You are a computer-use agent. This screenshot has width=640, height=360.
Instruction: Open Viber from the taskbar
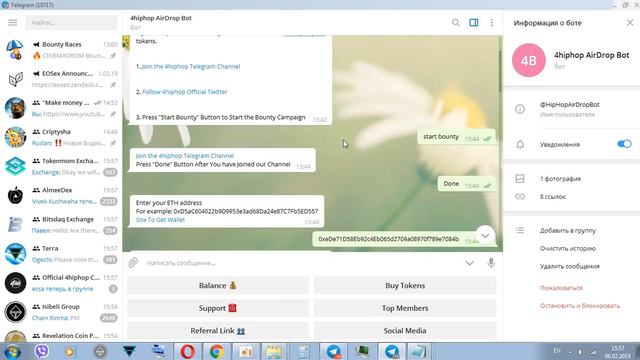tap(41, 351)
